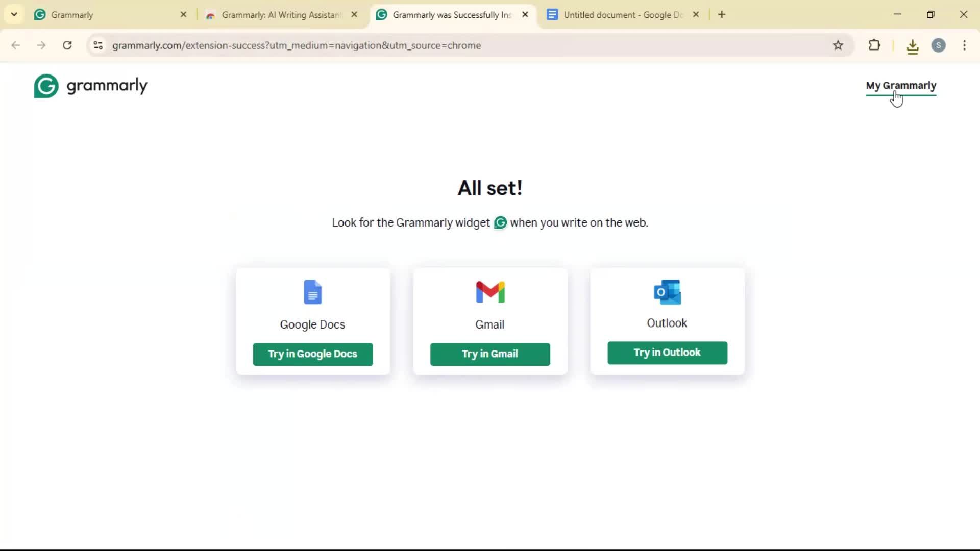Reload the page with refresh icon
Image resolution: width=980 pixels, height=551 pixels.
(x=67, y=45)
